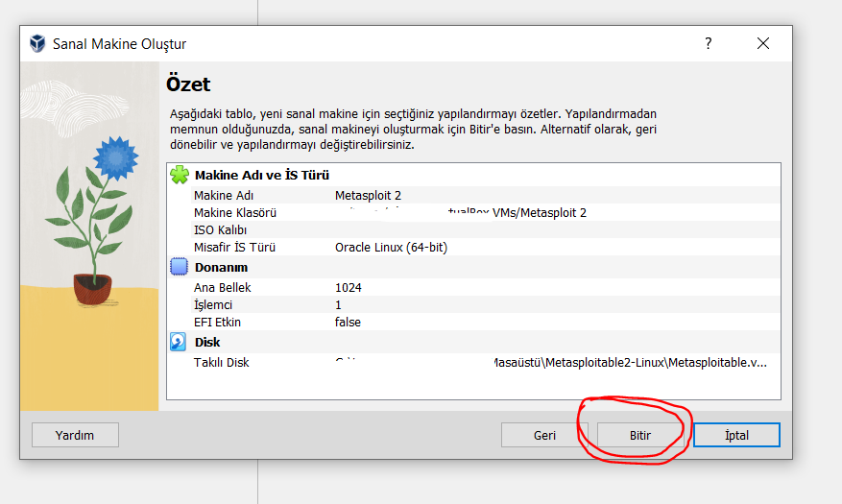Viewport: 842px width, 504px height.
Task: Click the Takılı Disk row label
Action: pos(221,363)
